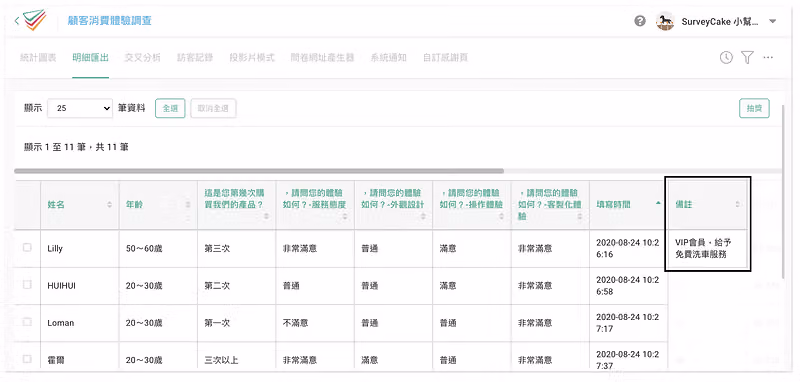
Task: Check the HUIHUI row checkbox
Action: tap(27, 285)
